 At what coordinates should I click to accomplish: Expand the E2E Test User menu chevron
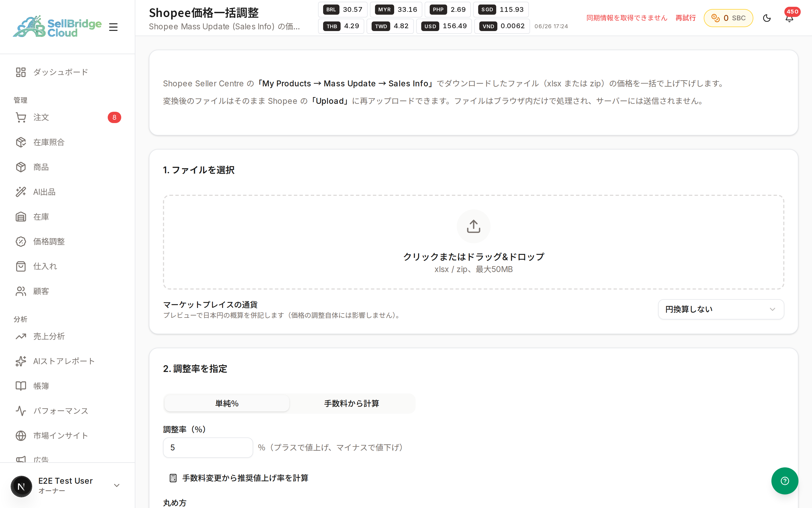coord(117,485)
